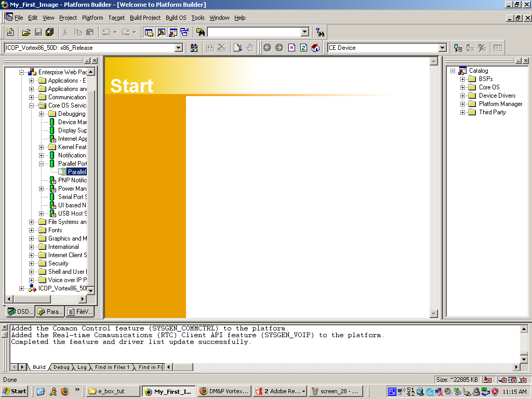Open the Build OS menu

(x=176, y=18)
